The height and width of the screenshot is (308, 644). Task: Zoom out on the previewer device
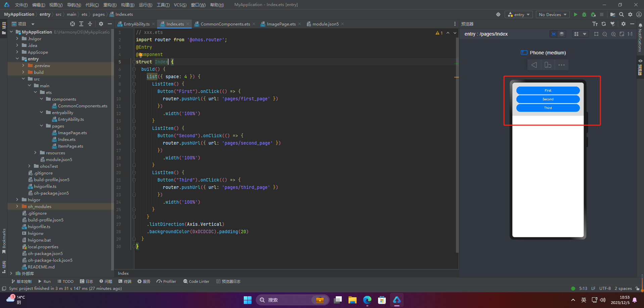coord(605,34)
